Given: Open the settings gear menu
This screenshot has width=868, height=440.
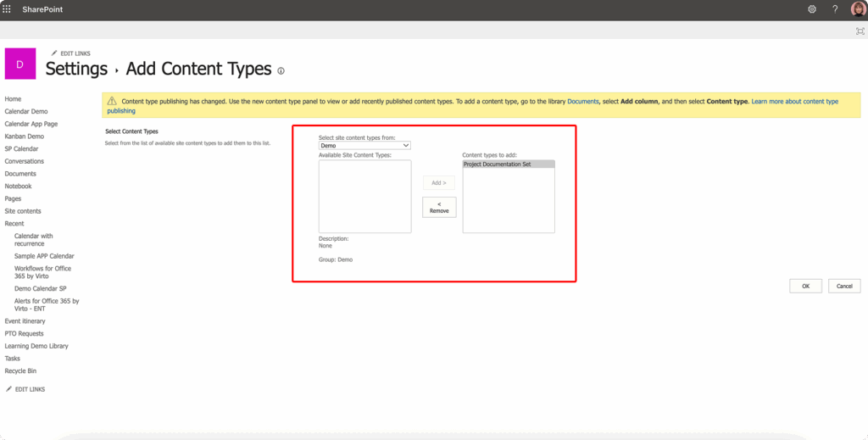Looking at the screenshot, I should click(811, 9).
